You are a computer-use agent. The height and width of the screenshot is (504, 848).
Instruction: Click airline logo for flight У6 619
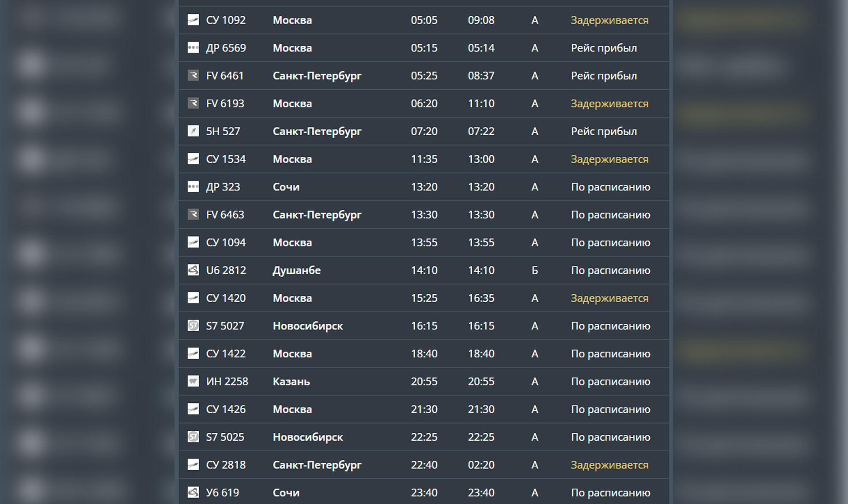(193, 492)
